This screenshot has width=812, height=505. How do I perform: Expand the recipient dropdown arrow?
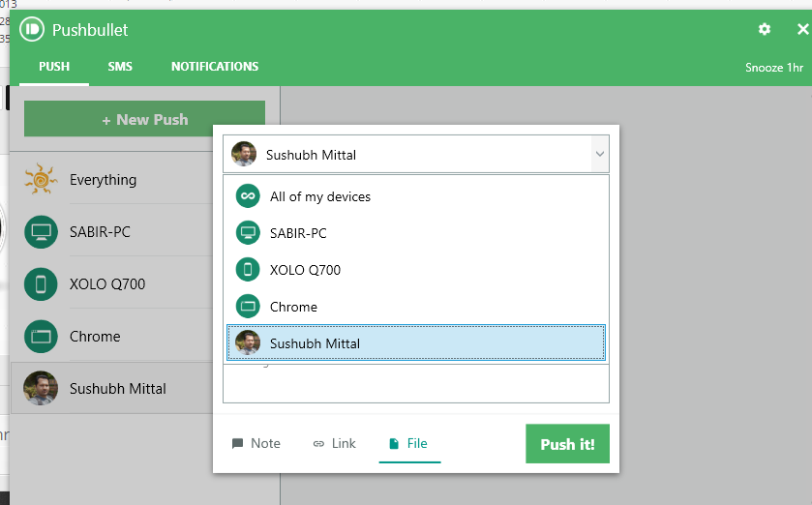599,154
